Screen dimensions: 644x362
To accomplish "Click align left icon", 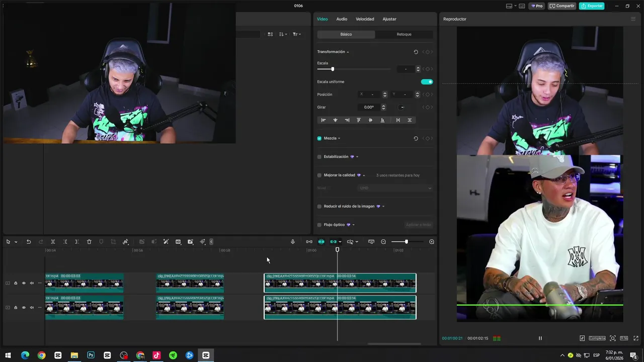I will (x=324, y=120).
